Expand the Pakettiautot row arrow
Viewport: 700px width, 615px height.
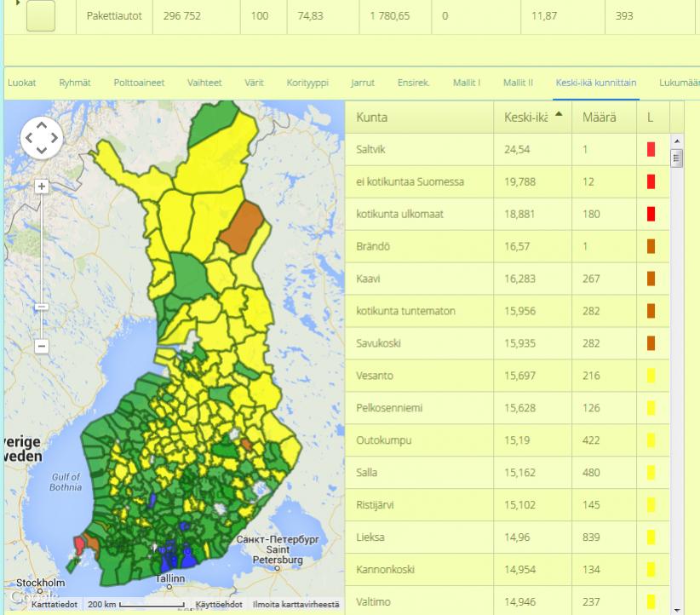click(x=18, y=3)
